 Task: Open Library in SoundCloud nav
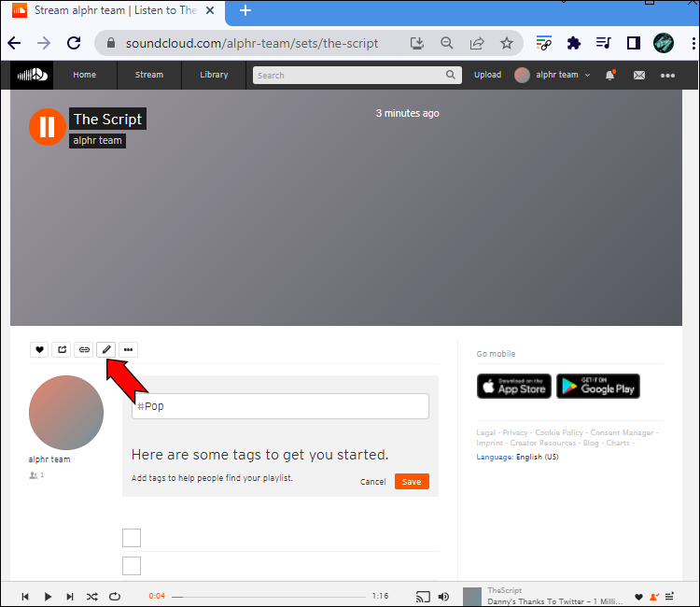pyautogui.click(x=214, y=75)
